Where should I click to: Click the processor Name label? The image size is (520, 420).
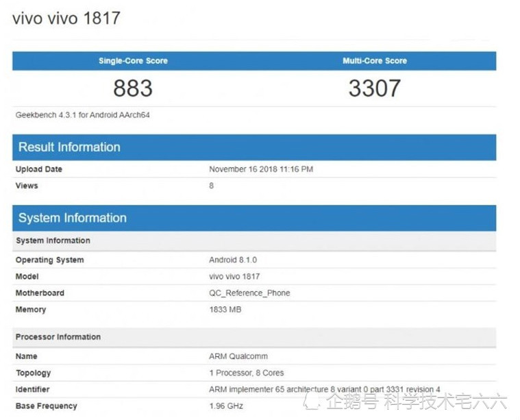coord(27,356)
